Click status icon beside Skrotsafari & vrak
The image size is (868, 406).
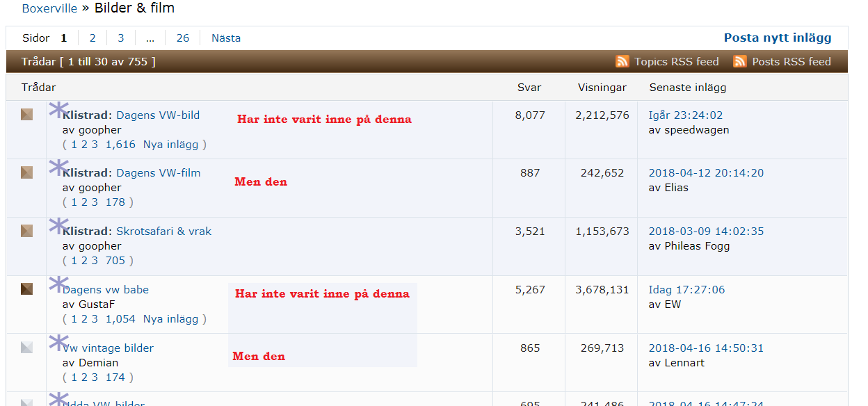pos(26,231)
